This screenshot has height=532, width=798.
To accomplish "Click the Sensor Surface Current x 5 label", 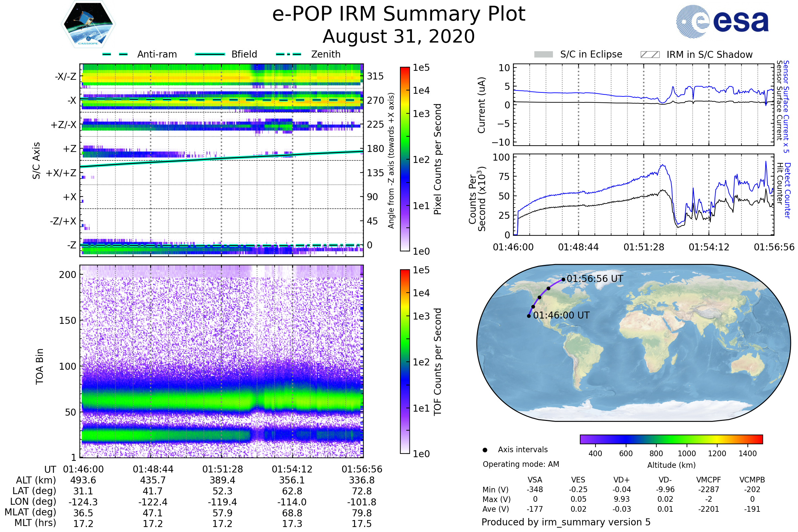I will [x=786, y=107].
